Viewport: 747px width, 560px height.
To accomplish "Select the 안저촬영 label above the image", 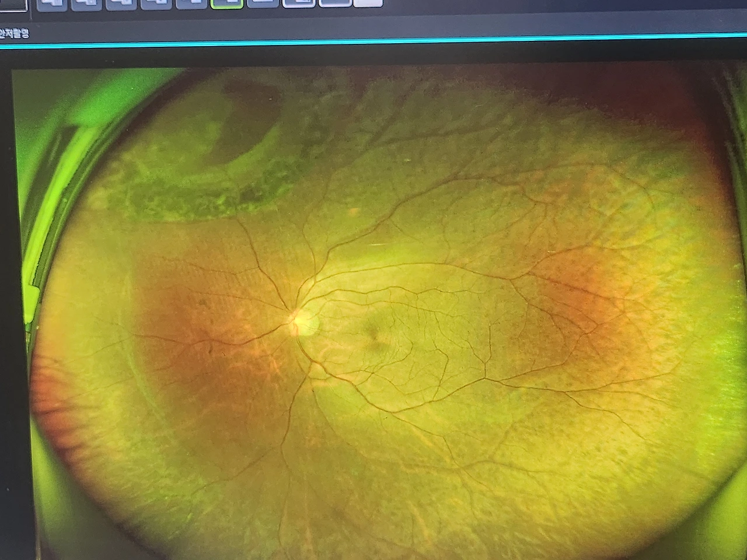I will point(14,33).
